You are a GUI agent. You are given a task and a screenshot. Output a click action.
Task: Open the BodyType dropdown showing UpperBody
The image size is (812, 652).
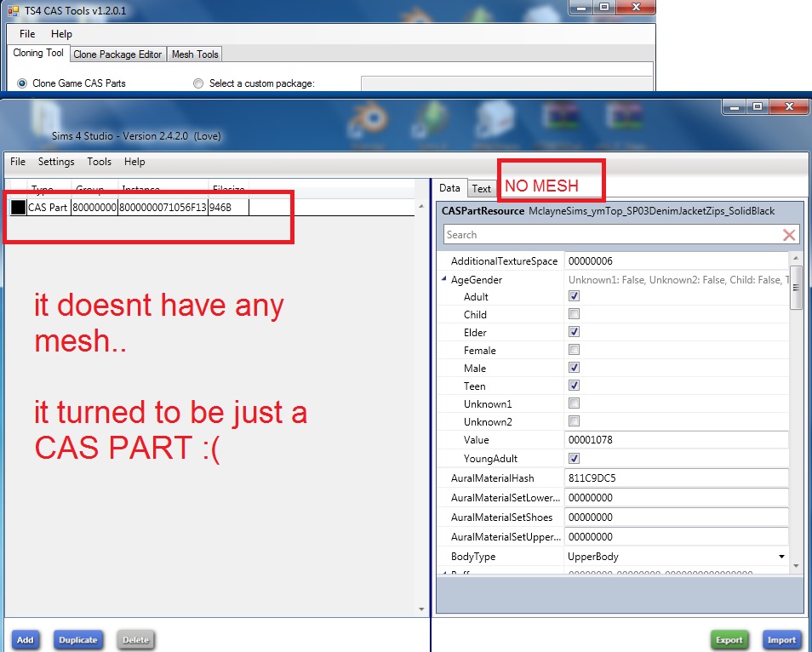[x=781, y=557]
